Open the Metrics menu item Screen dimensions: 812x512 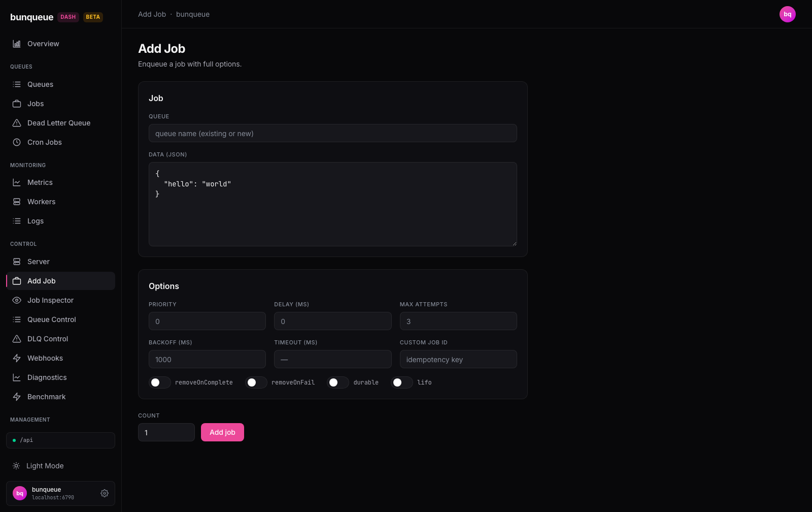(60, 182)
